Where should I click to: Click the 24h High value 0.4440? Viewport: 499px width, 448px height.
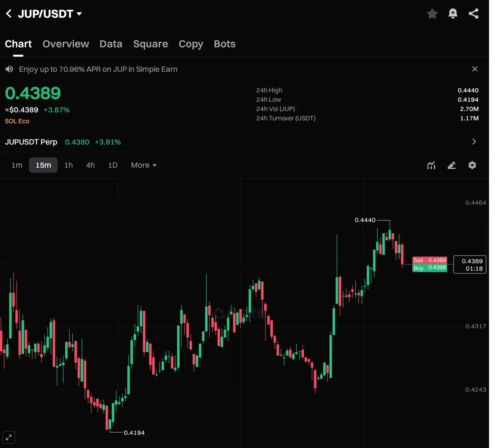click(x=468, y=90)
